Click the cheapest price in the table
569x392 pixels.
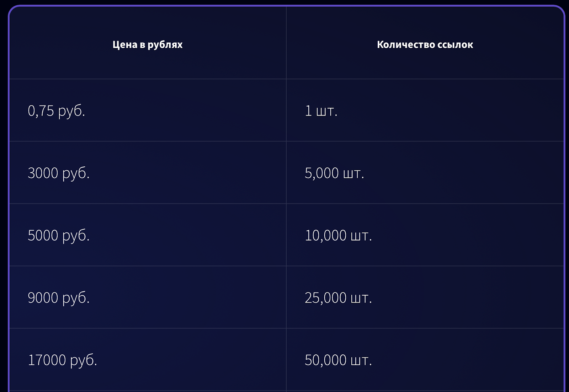pyautogui.click(x=57, y=111)
